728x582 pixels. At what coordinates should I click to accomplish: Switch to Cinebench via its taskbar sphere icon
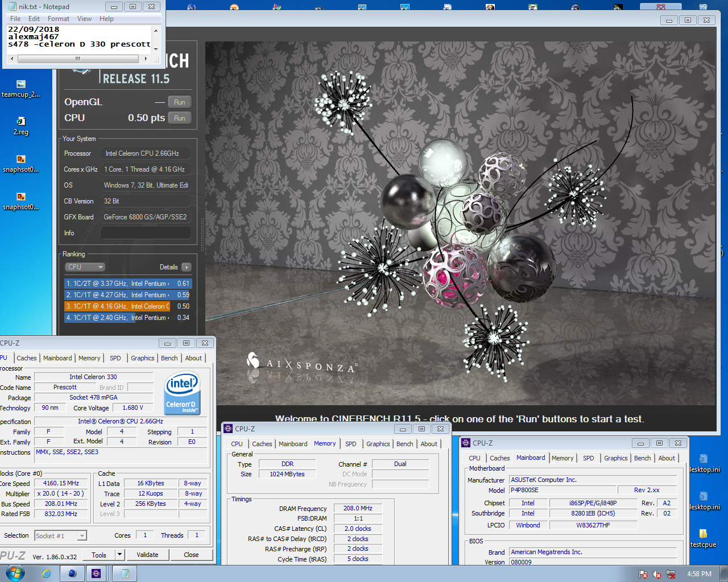[72, 573]
